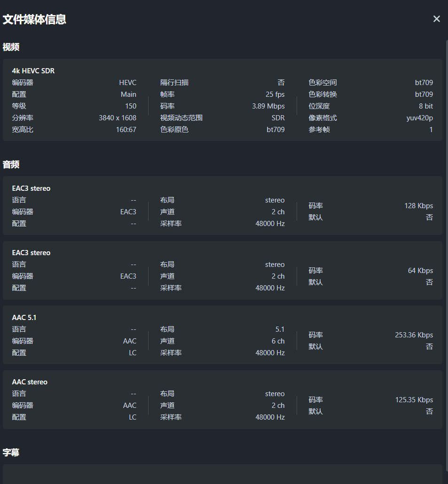Click the 3840 x 1608 resolution value
The image size is (448, 484).
(x=118, y=118)
